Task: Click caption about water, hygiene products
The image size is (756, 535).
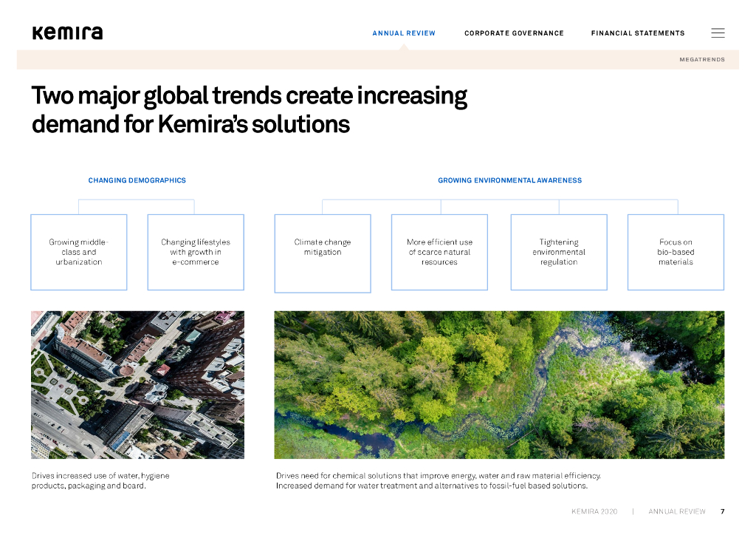Action: [100, 480]
